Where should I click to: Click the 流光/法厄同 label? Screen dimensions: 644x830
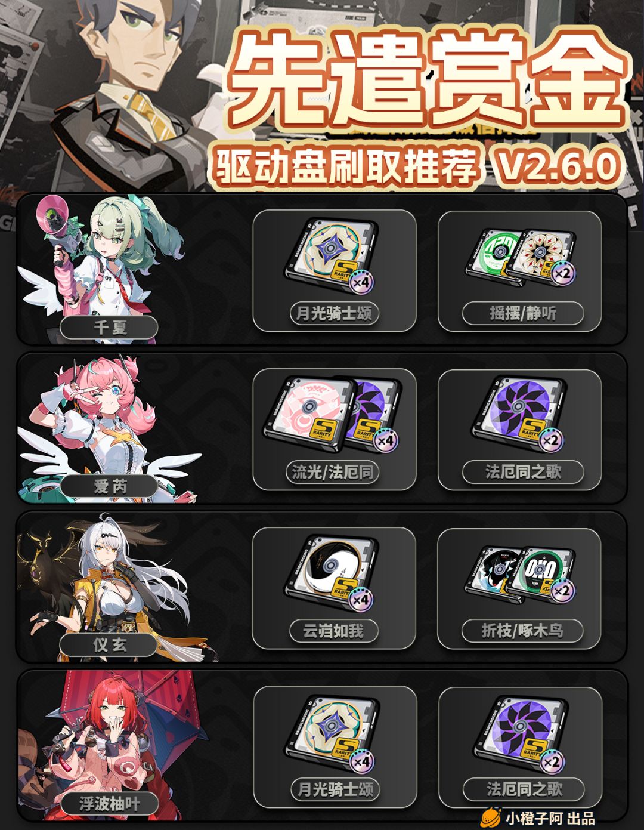333,472
